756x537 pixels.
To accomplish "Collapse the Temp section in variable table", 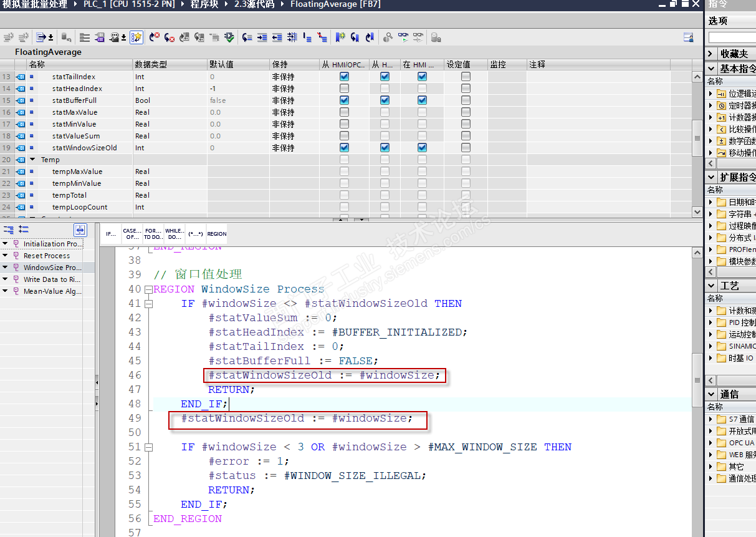I will coord(32,160).
